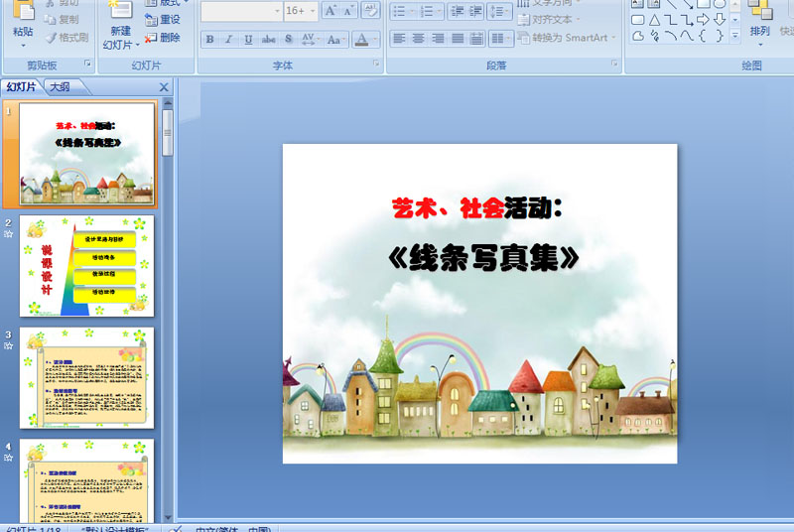This screenshot has width=794, height=532.
Task: Select the arc shape
Action: (x=671, y=36)
